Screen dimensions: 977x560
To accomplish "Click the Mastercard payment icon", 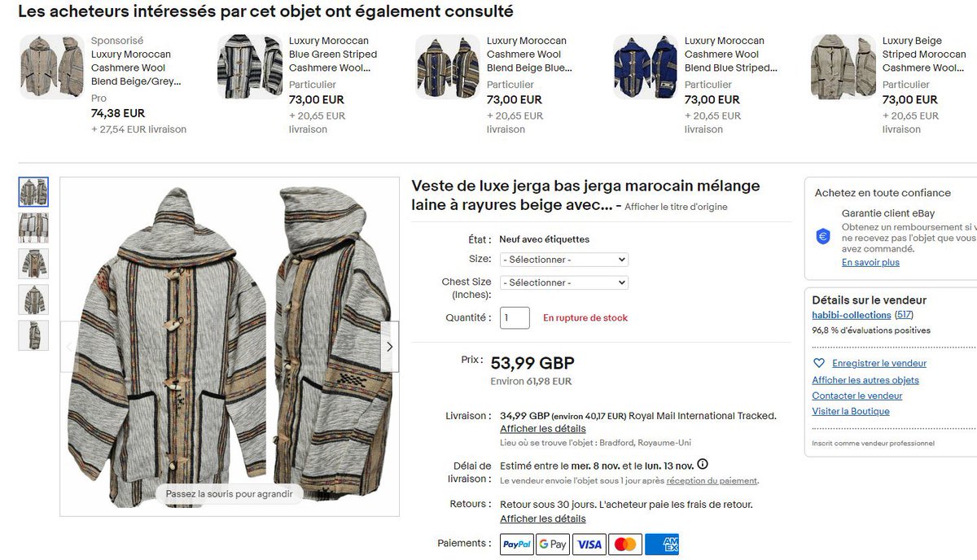I will (x=624, y=544).
